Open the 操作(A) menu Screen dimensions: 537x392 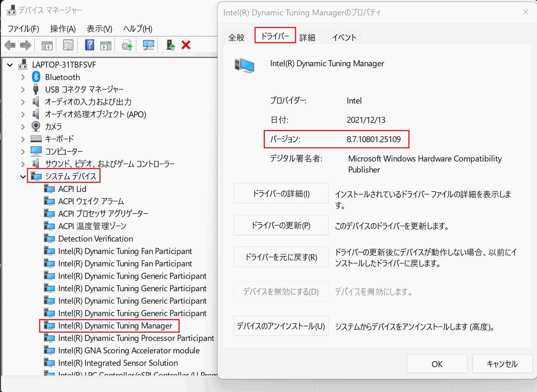pyautogui.click(x=63, y=29)
